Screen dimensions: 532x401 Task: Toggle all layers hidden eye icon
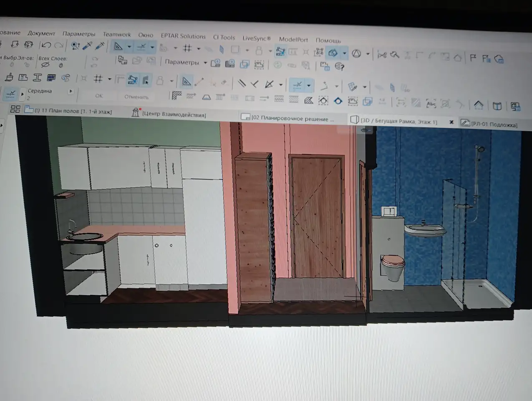(45, 65)
